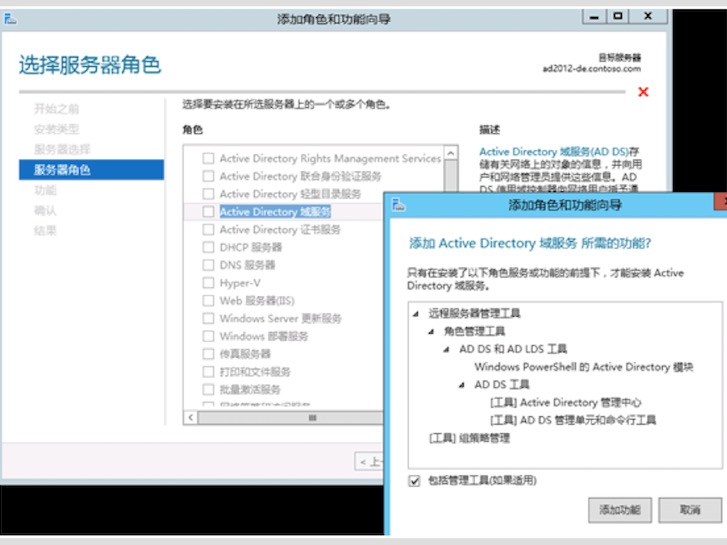
Task: Click the 取消 button in the dialog
Action: pyautogui.click(x=690, y=510)
